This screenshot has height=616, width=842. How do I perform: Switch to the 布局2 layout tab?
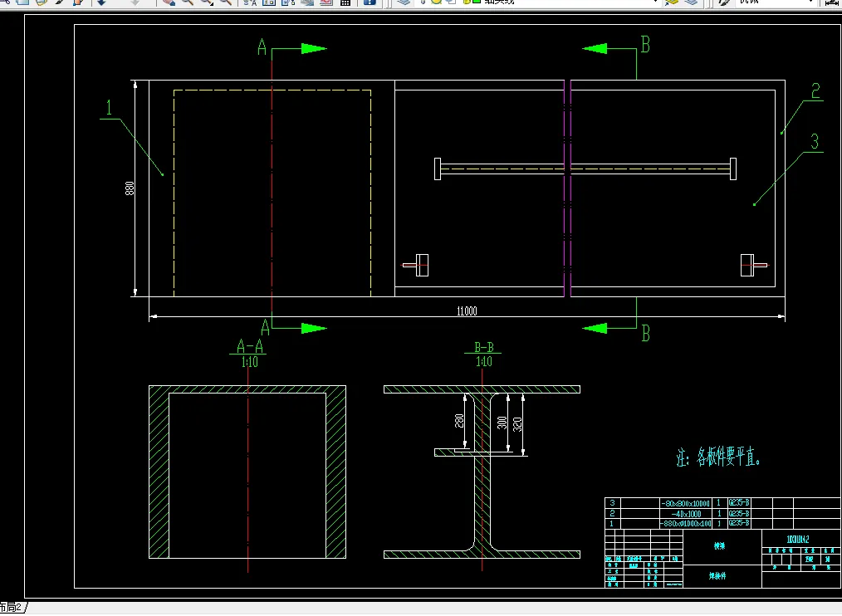(x=12, y=608)
